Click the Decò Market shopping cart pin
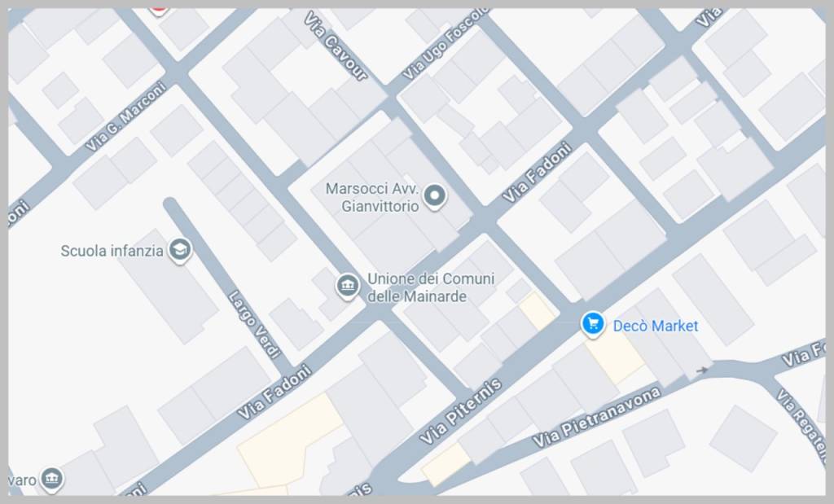 [x=593, y=323]
